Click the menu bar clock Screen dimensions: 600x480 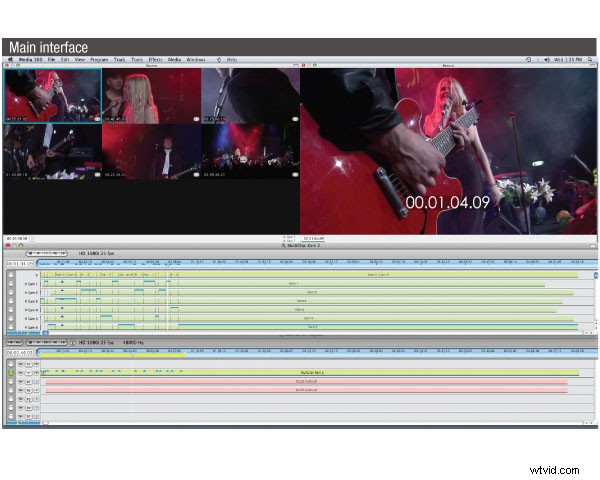coord(568,60)
